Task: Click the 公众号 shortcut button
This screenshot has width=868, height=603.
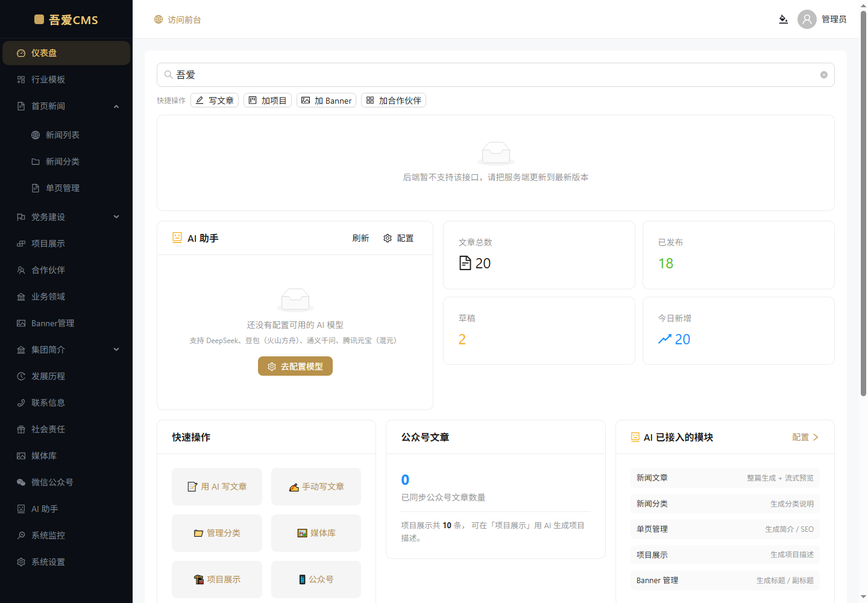Action: pos(316,579)
